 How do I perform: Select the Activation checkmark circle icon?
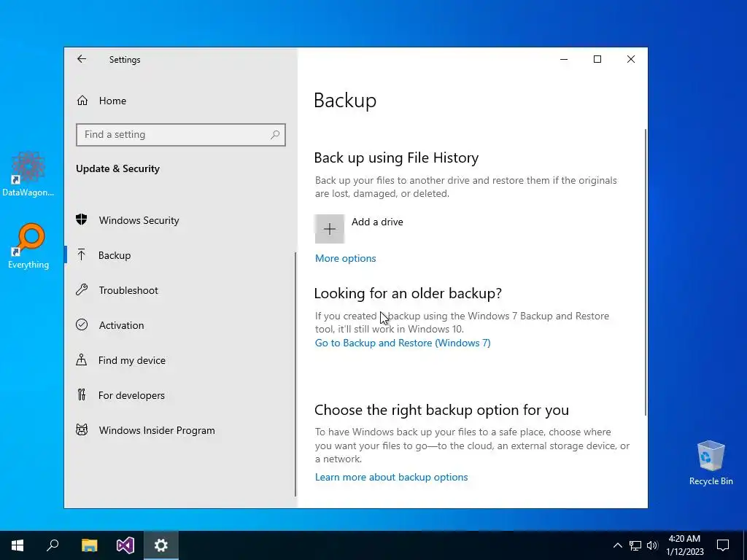pyautogui.click(x=82, y=324)
